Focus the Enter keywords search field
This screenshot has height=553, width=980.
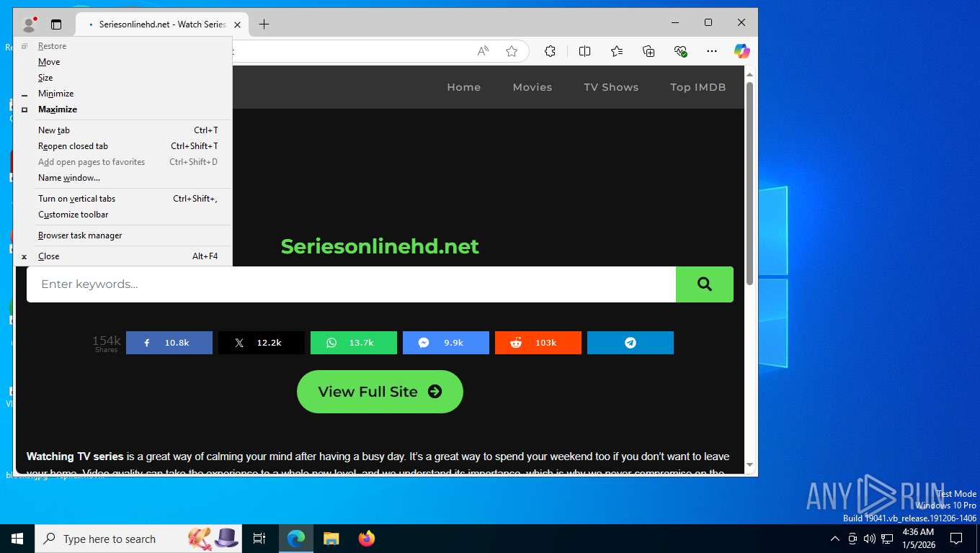pos(351,284)
